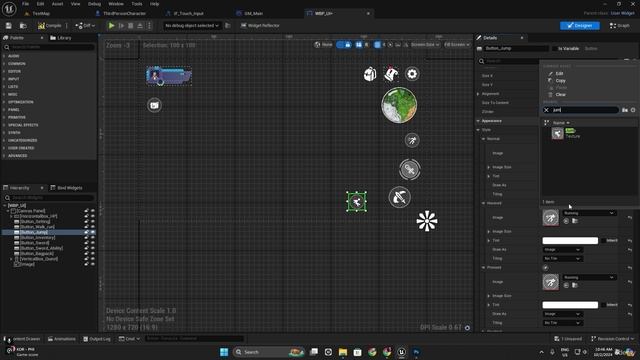Open the Content Drawer
The height and width of the screenshot is (360, 640).
click(22, 339)
